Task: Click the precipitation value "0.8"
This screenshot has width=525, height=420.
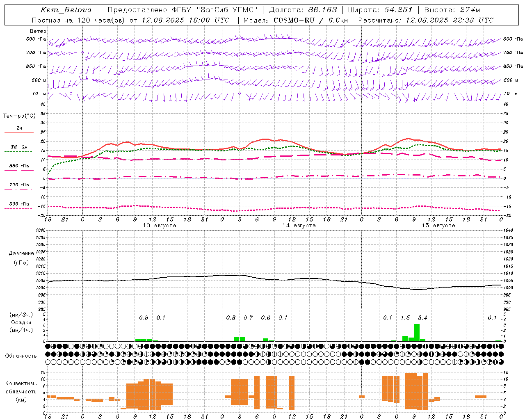Action: [x=231, y=317]
